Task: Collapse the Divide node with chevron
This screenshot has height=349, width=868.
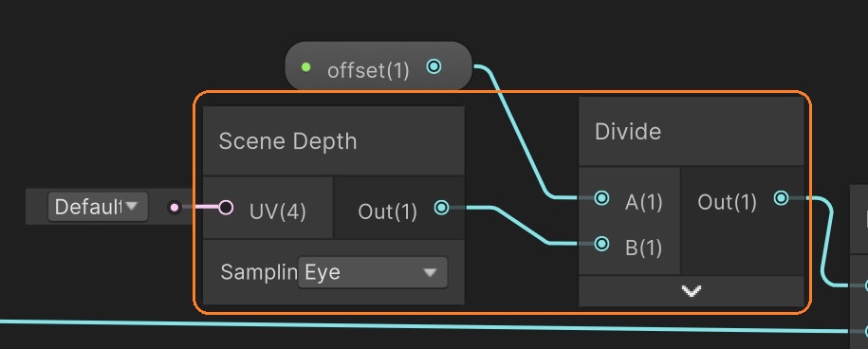Action: pos(692,291)
